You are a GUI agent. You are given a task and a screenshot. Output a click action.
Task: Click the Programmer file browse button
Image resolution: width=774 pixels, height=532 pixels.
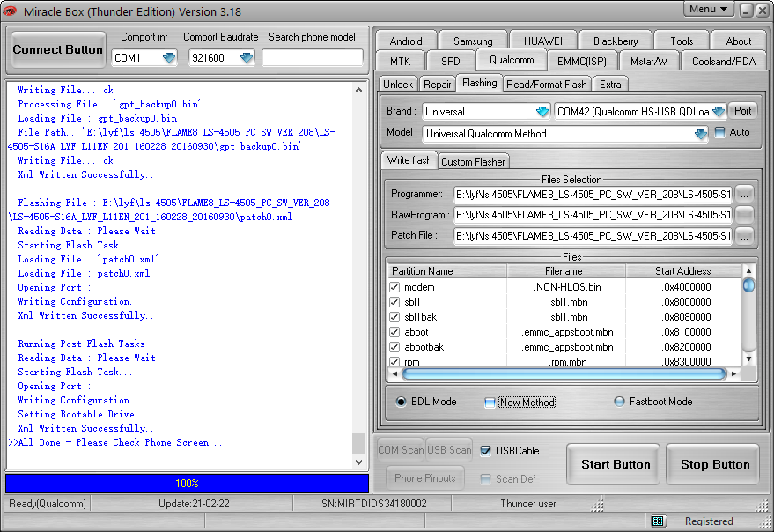point(745,194)
